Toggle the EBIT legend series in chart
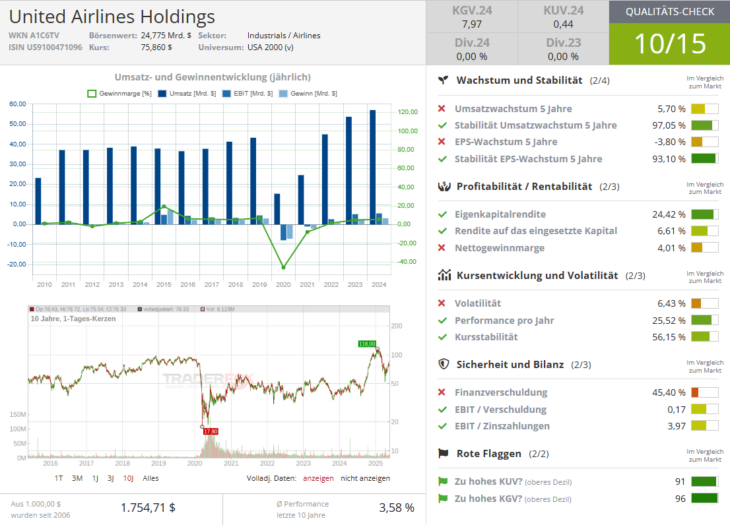730x525 pixels. pyautogui.click(x=239, y=93)
